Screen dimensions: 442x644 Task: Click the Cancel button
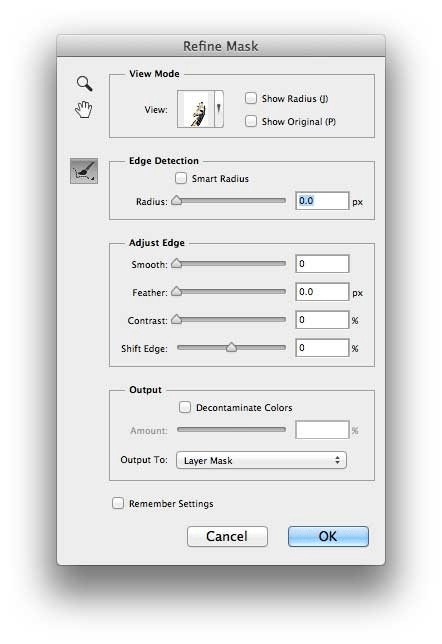click(x=227, y=536)
